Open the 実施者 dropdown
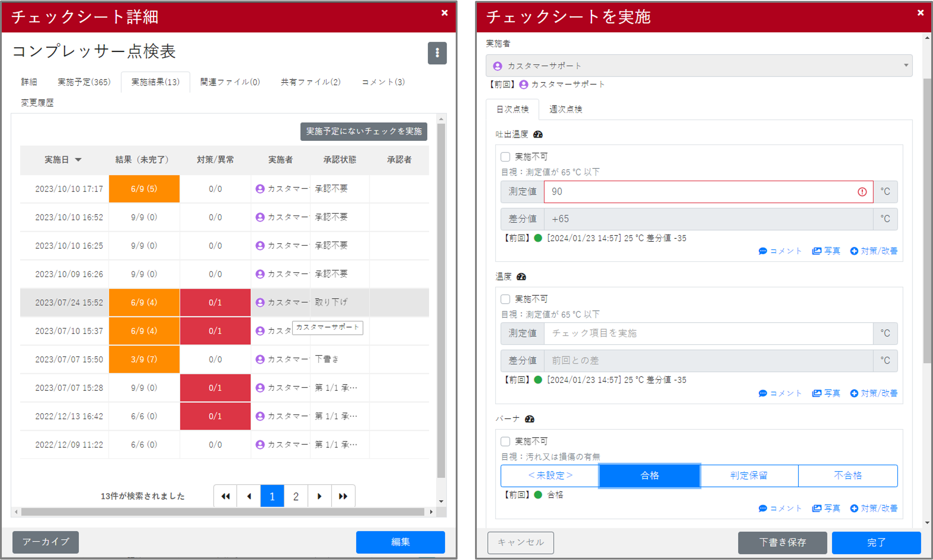933x560 pixels. pos(699,66)
